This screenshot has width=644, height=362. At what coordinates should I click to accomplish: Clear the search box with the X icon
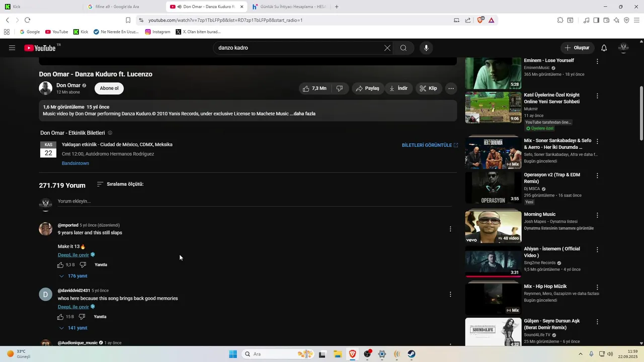tap(387, 48)
